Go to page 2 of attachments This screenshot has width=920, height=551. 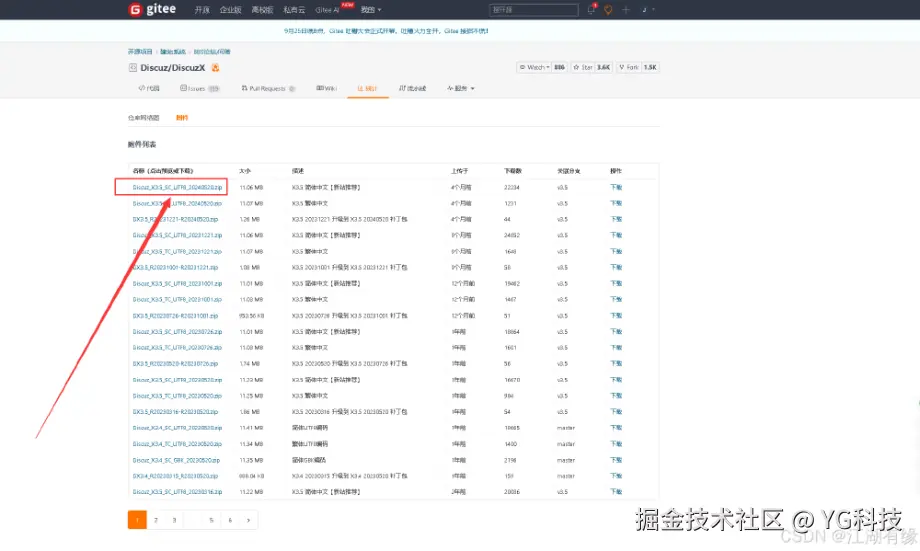(155, 520)
